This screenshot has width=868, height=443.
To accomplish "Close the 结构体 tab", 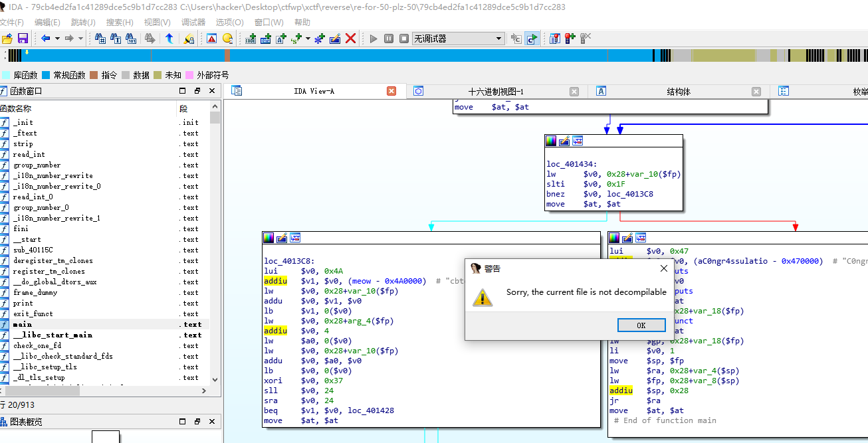I will [x=756, y=92].
